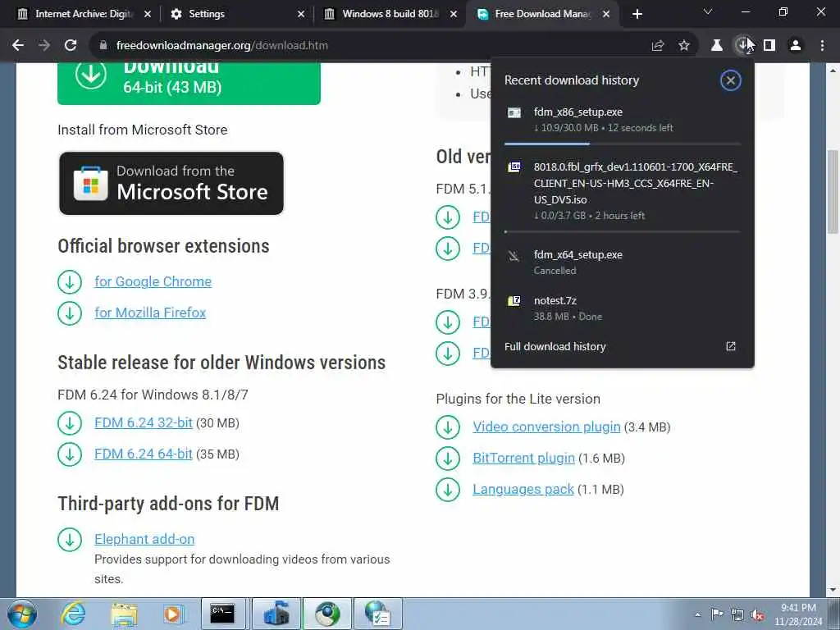Click download arrow beside FDM 6.24 32-bit
The width and height of the screenshot is (840, 630).
pyautogui.click(x=70, y=423)
